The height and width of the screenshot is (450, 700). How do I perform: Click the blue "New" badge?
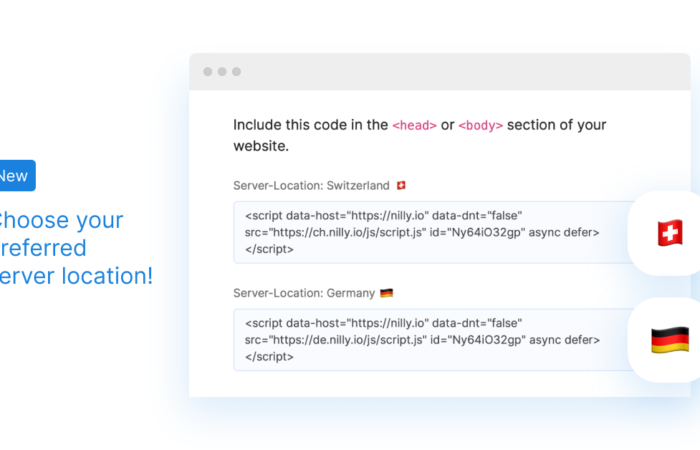click(x=15, y=176)
